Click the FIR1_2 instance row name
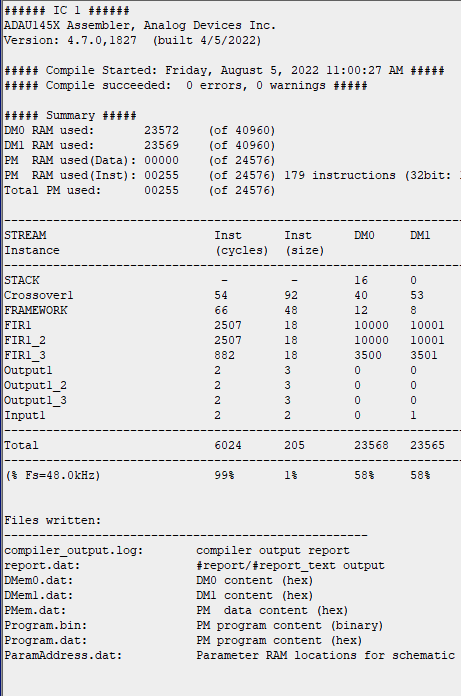Image resolution: width=461 pixels, height=696 pixels. [x=25, y=340]
